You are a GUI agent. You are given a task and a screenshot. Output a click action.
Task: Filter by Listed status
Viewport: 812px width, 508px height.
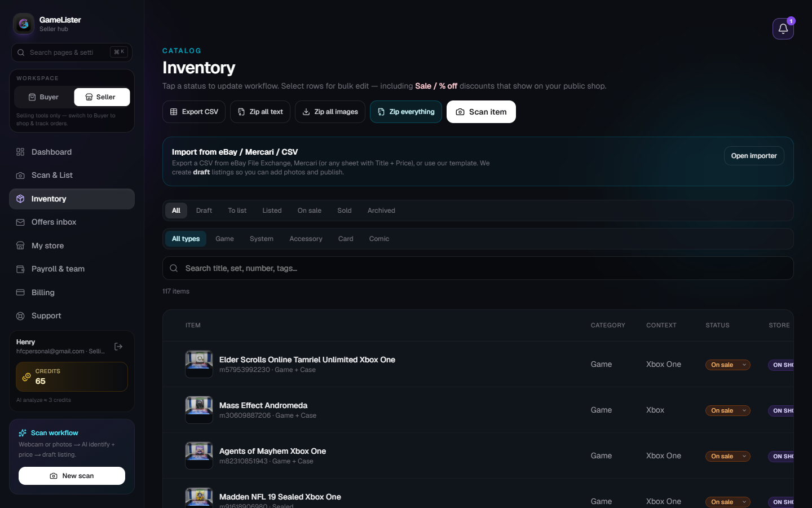click(x=272, y=211)
